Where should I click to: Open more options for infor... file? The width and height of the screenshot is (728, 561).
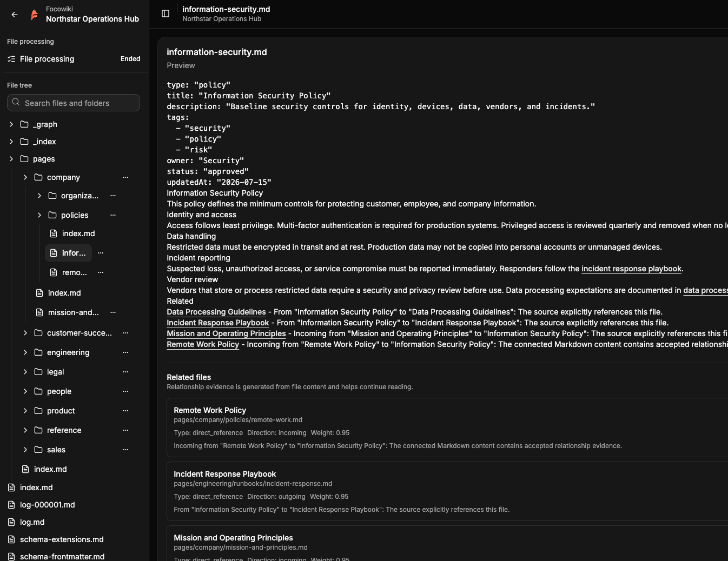[x=101, y=253]
